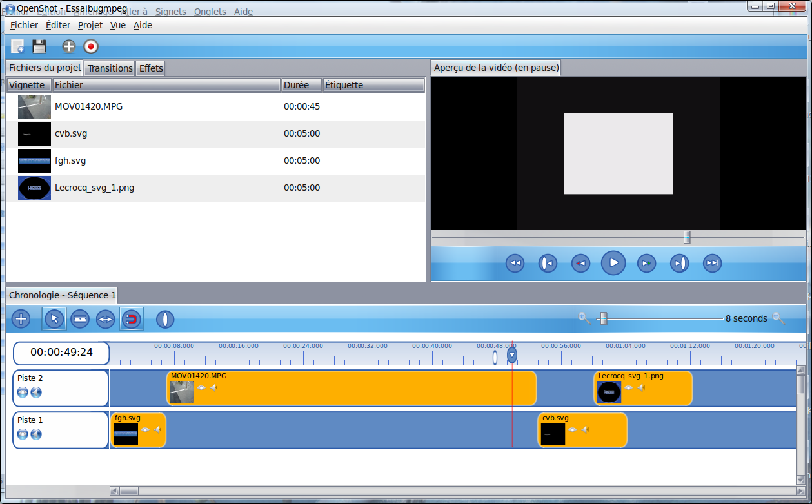The height and width of the screenshot is (504, 812).
Task: Expand the Vue menu
Action: tap(118, 25)
